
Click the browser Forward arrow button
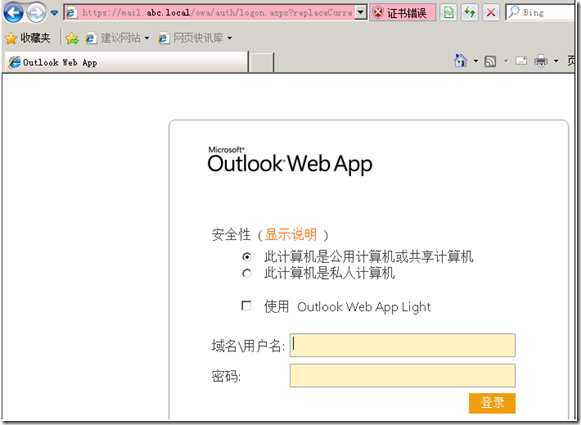point(36,13)
